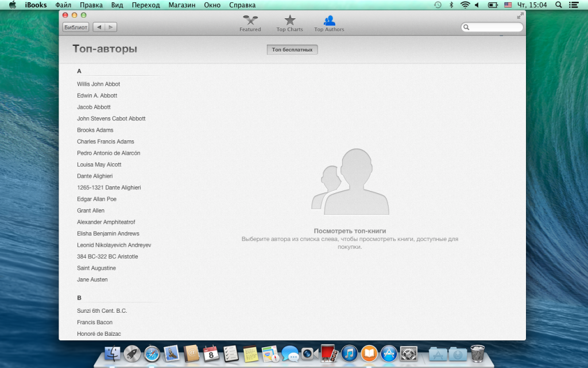Open Finder from the Dock

pyautogui.click(x=112, y=354)
